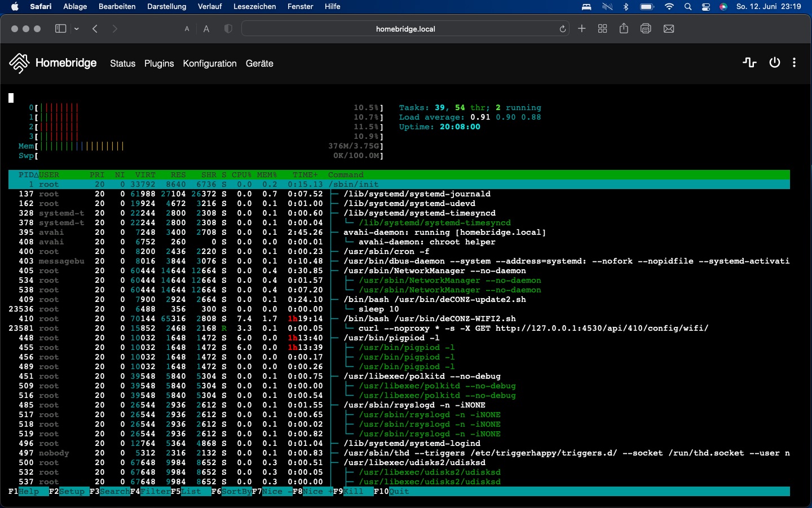Click the homebridge.local address field
The image size is (812, 508).
pos(405,29)
